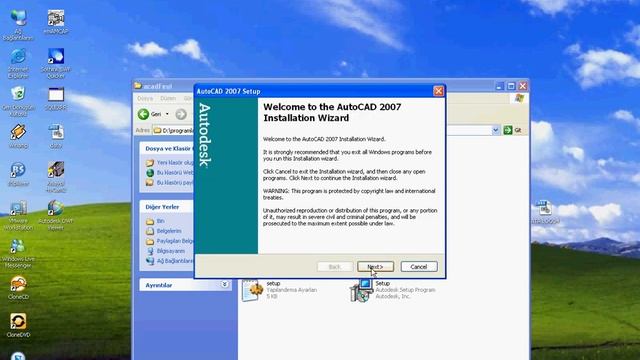Cancel the AutoCAD 2007 installation wizard
Screen dimensions: 640x360
tap(419, 267)
